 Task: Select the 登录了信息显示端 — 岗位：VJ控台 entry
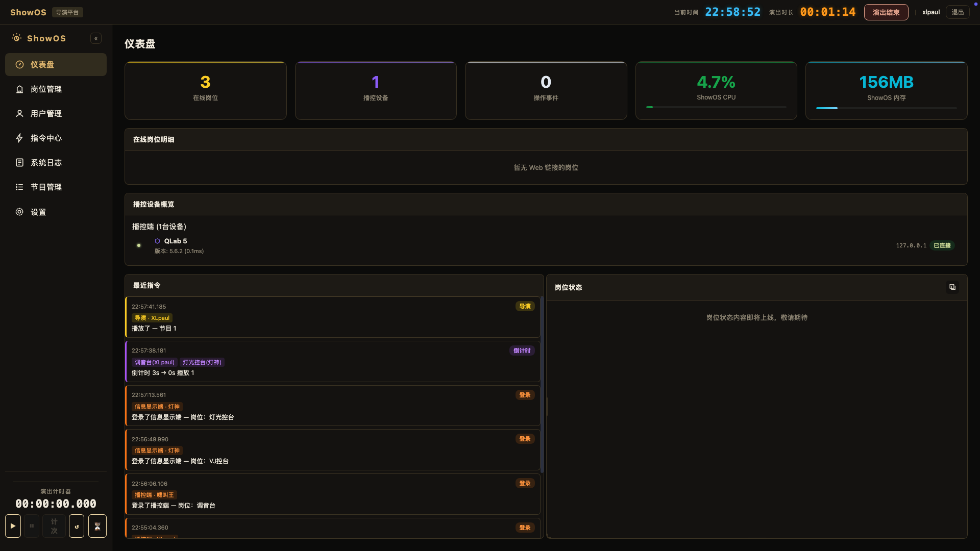pos(333,449)
